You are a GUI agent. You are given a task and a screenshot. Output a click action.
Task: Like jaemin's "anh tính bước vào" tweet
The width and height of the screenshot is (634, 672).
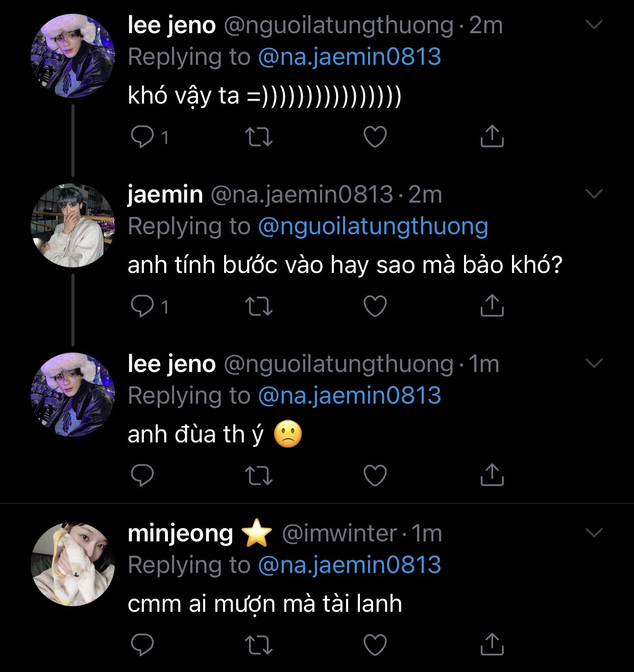point(375,306)
